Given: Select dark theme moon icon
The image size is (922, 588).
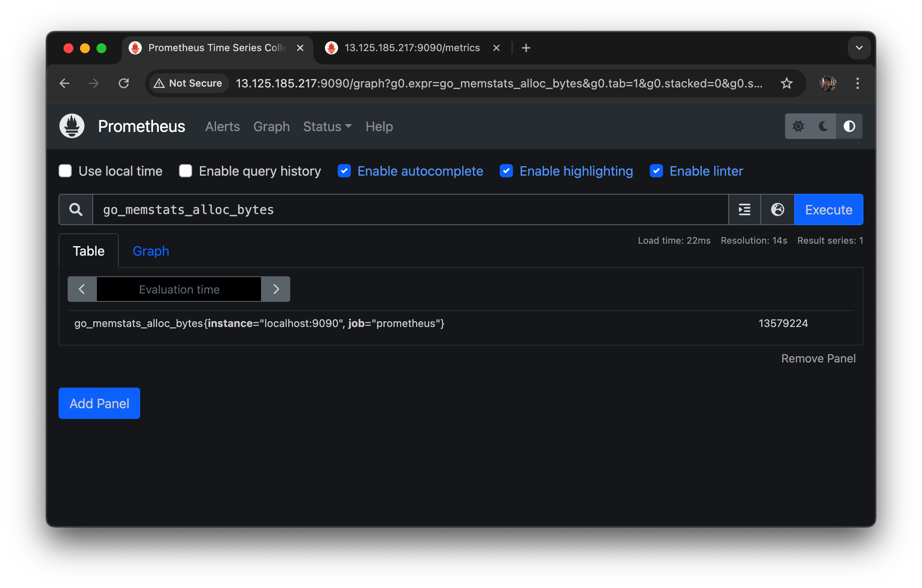Looking at the screenshot, I should tap(823, 126).
